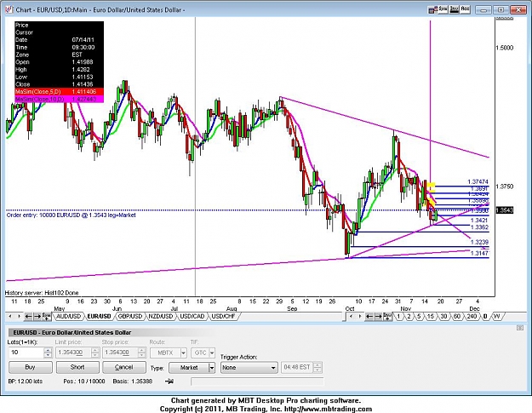Click the Stop price field

121,353
